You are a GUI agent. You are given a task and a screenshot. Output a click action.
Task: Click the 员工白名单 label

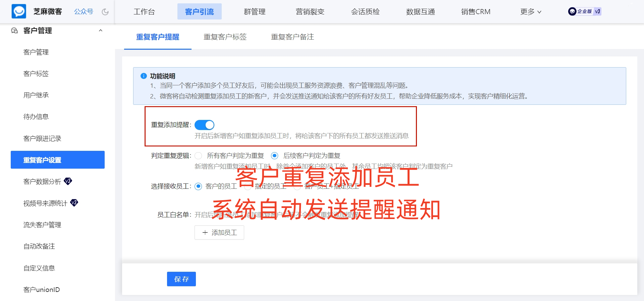[x=174, y=215]
